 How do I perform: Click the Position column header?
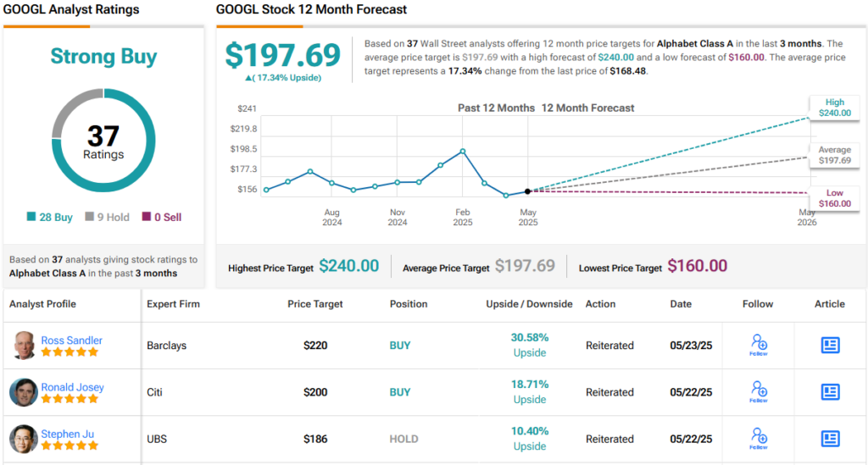(x=409, y=304)
